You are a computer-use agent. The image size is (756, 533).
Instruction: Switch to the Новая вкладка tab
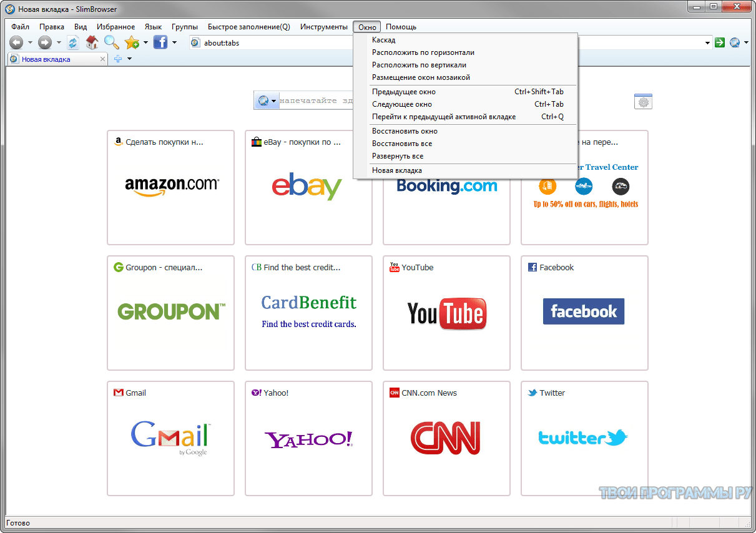[57, 59]
